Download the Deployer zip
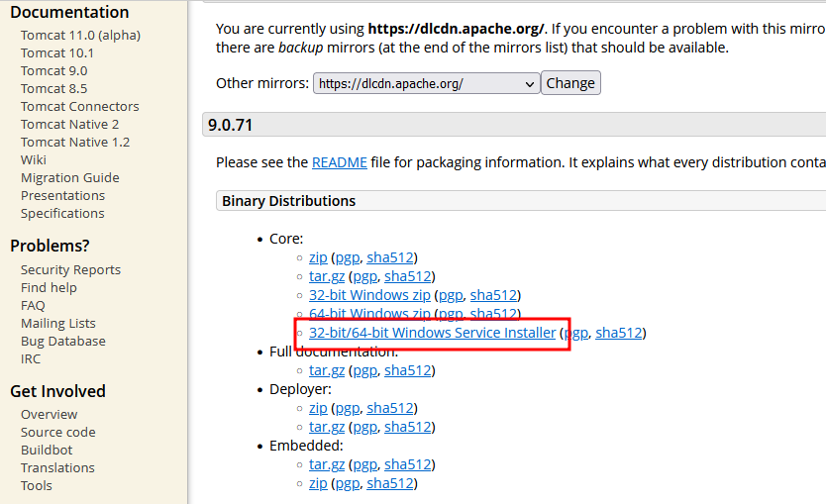826x504 pixels. click(x=318, y=409)
